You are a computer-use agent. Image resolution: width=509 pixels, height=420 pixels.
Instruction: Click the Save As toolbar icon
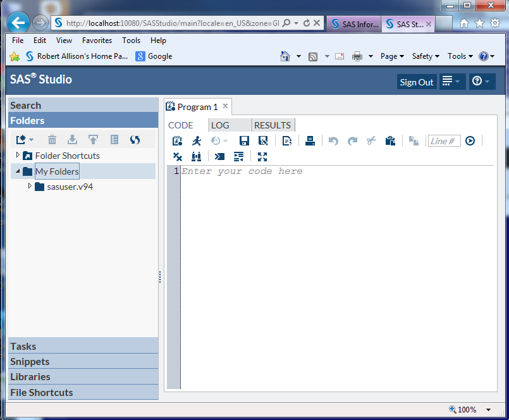click(x=263, y=141)
